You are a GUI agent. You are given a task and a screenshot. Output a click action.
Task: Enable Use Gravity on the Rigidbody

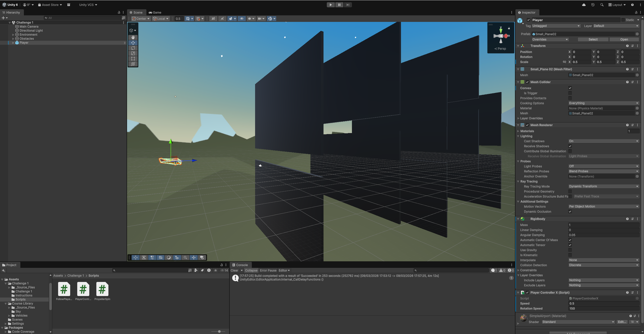[570, 250]
